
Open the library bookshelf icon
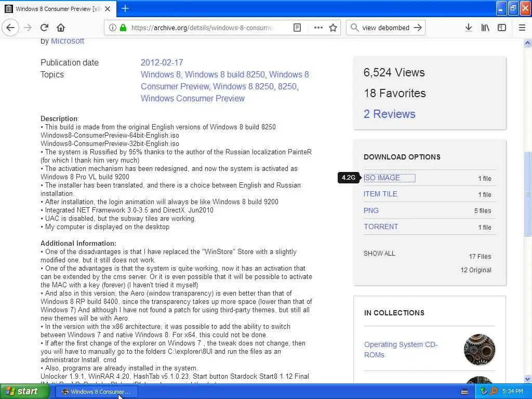pyautogui.click(x=485, y=28)
